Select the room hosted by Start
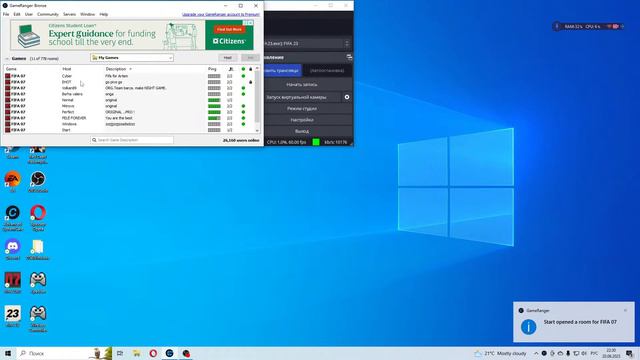 point(129,130)
